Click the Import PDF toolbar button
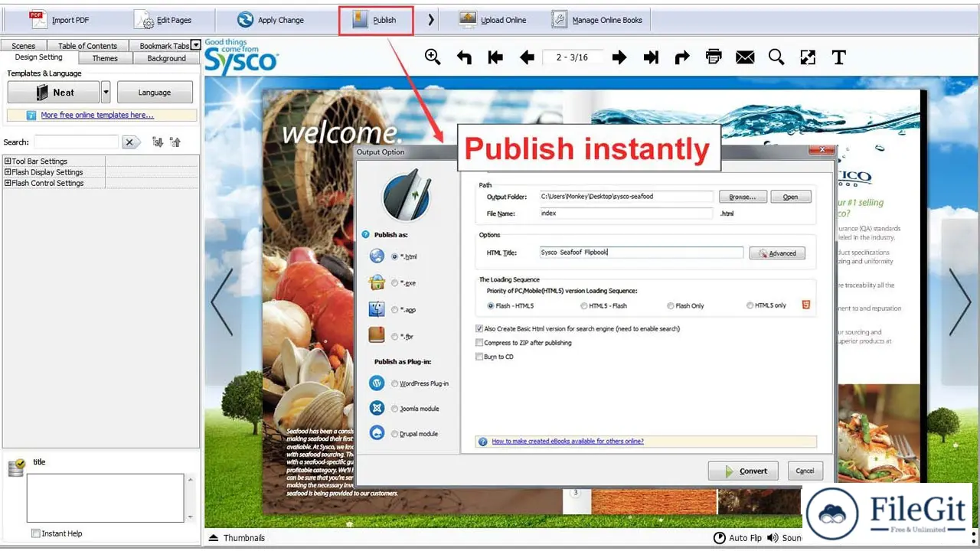The width and height of the screenshot is (980, 551). tap(59, 20)
